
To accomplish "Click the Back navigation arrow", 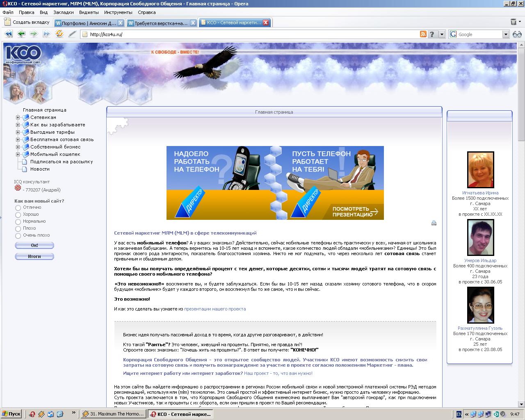I will (x=21, y=34).
